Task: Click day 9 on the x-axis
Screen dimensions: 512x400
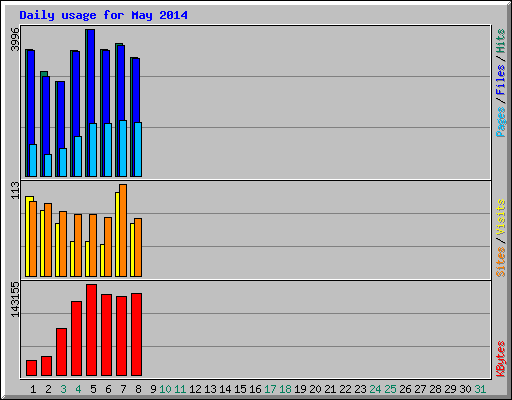Action: tap(153, 389)
